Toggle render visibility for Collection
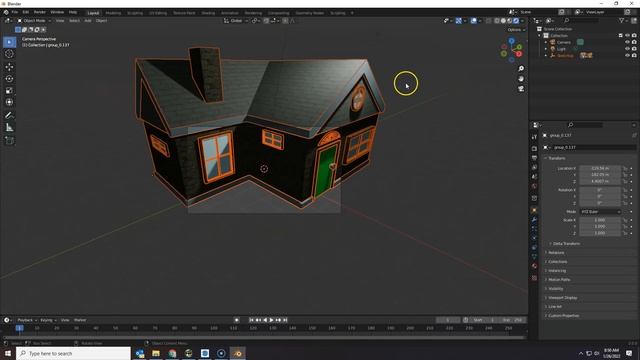Viewport: 640px width, 360px height. click(x=634, y=36)
